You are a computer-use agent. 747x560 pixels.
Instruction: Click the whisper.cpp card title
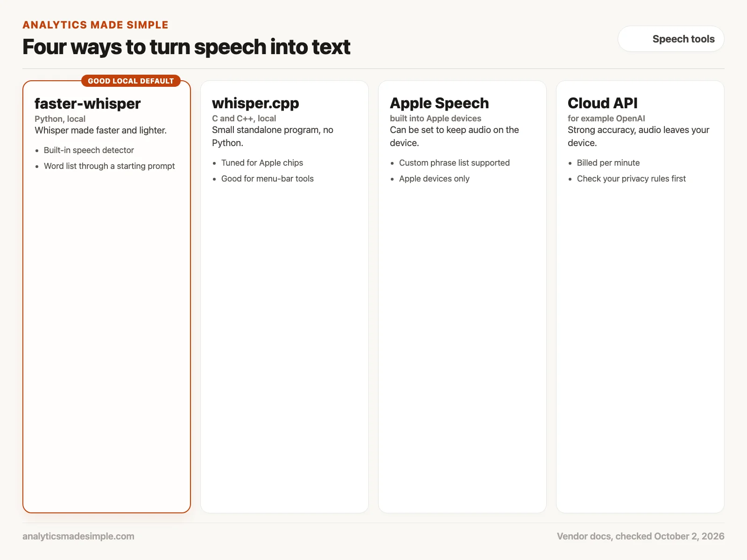point(255,103)
